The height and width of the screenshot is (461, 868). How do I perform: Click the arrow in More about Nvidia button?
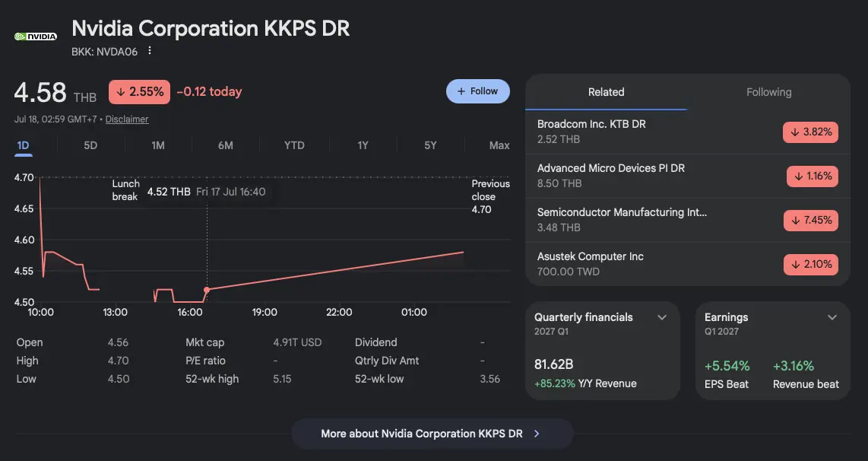537,434
